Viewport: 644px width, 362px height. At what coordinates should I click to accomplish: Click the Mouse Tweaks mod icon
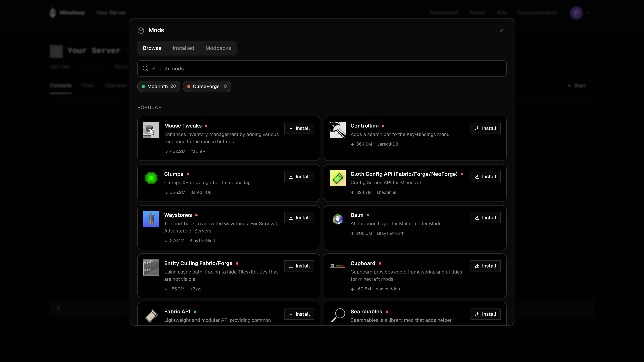[x=151, y=130]
